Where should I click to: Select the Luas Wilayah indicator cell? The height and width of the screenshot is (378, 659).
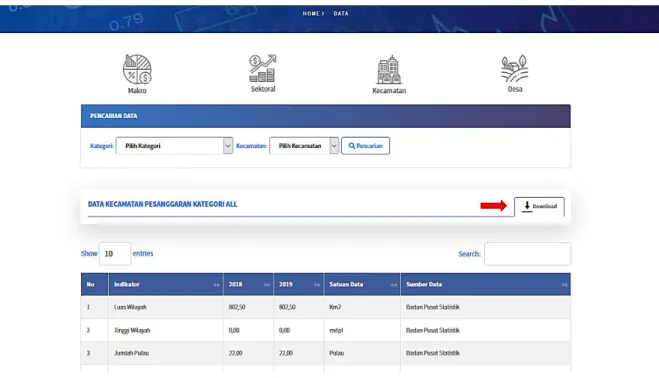pyautogui.click(x=166, y=307)
